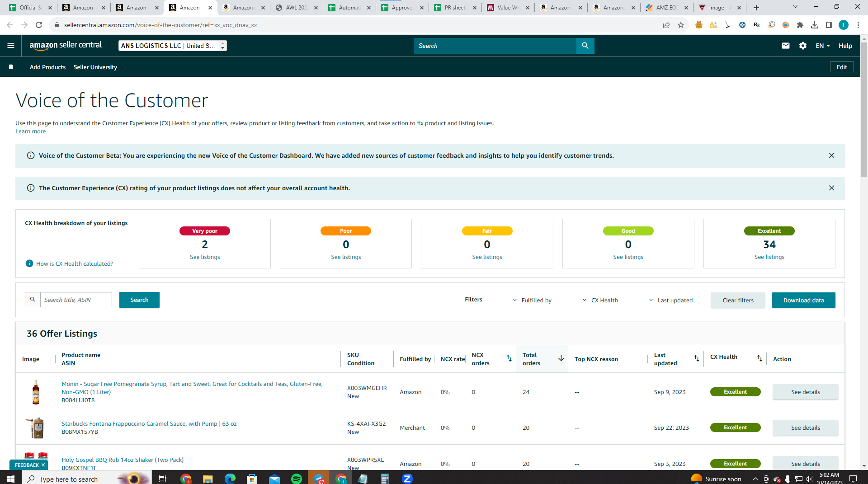Bookmark this page with the star icon
Image resolution: width=868 pixels, height=484 pixels.
[681, 25]
